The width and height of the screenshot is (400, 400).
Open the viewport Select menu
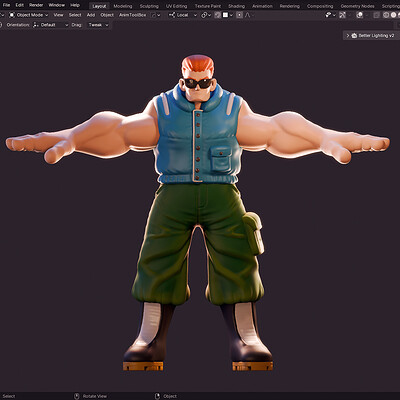75,15
